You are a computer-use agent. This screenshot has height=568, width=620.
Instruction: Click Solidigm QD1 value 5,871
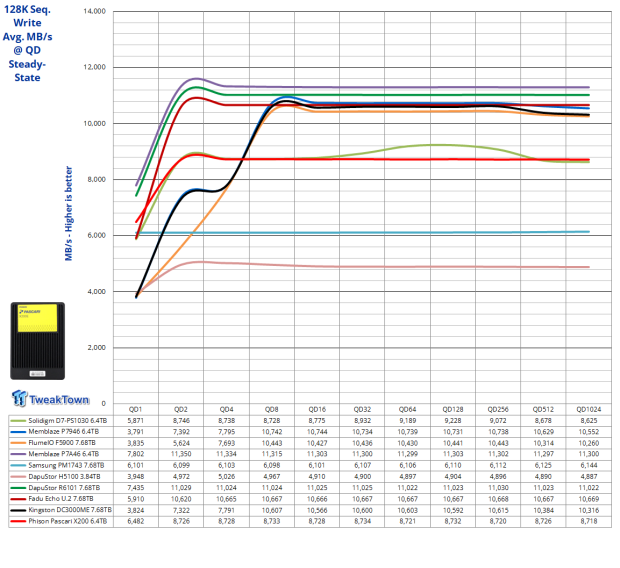pyautogui.click(x=136, y=420)
